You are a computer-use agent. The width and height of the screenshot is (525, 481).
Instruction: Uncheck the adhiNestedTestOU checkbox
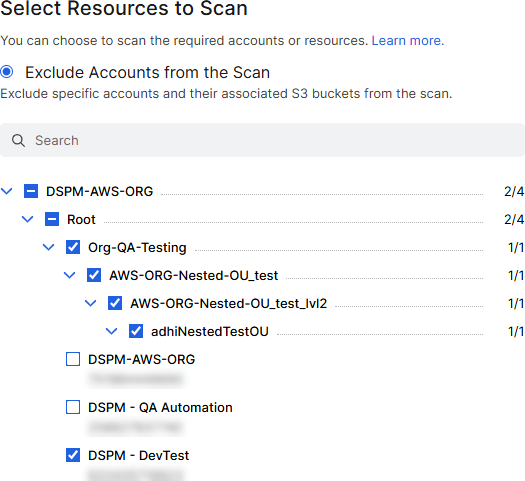click(x=136, y=331)
